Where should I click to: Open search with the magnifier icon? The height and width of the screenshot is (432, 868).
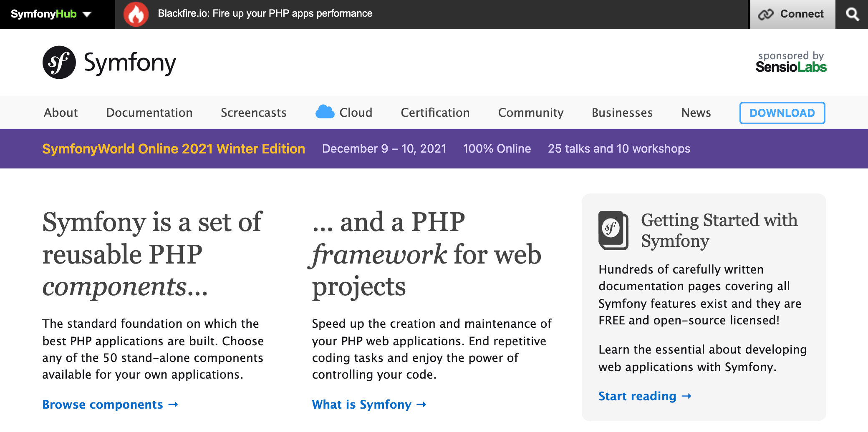[x=852, y=14]
